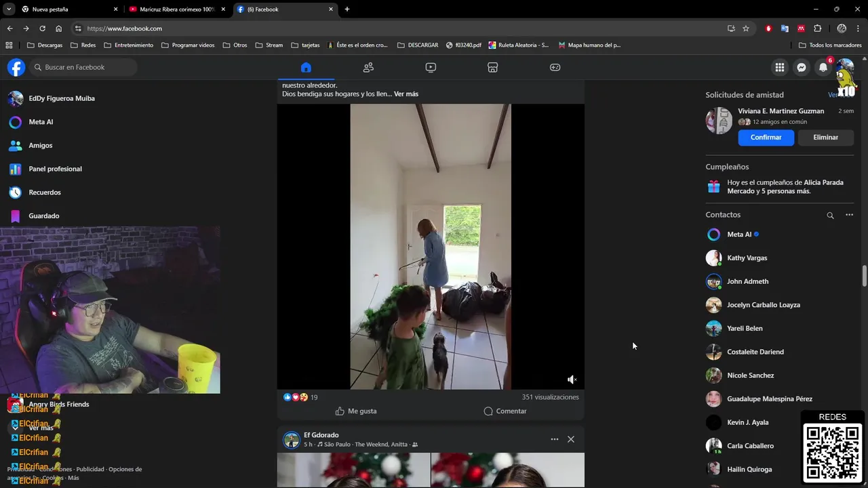The image size is (868, 488).
Task: Open Facebook home logo
Action: (16, 67)
